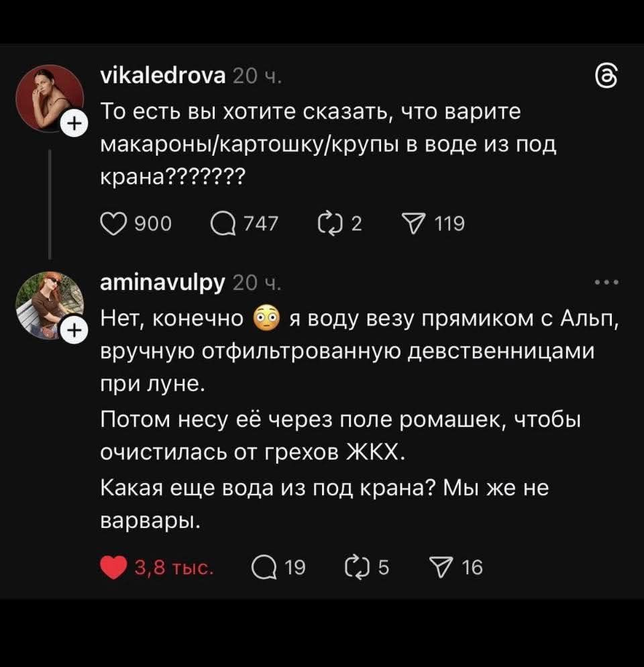Open aminavulpy's profile picture

pyautogui.click(x=48, y=305)
